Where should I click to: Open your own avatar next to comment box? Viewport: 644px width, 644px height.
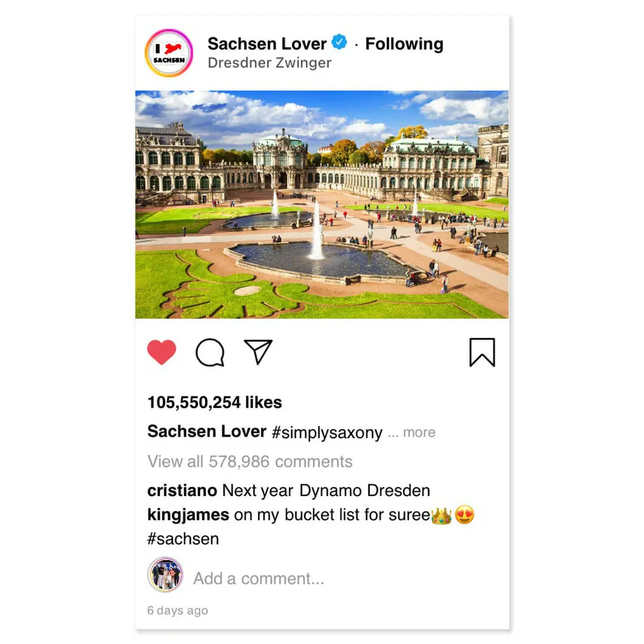[165, 574]
